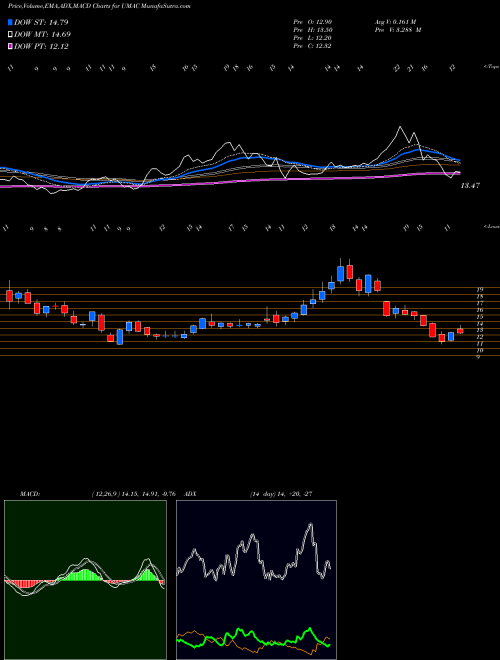
Task: Select the 'DOW MT: 14.69' legend text
Action: pyautogui.click(x=43, y=35)
